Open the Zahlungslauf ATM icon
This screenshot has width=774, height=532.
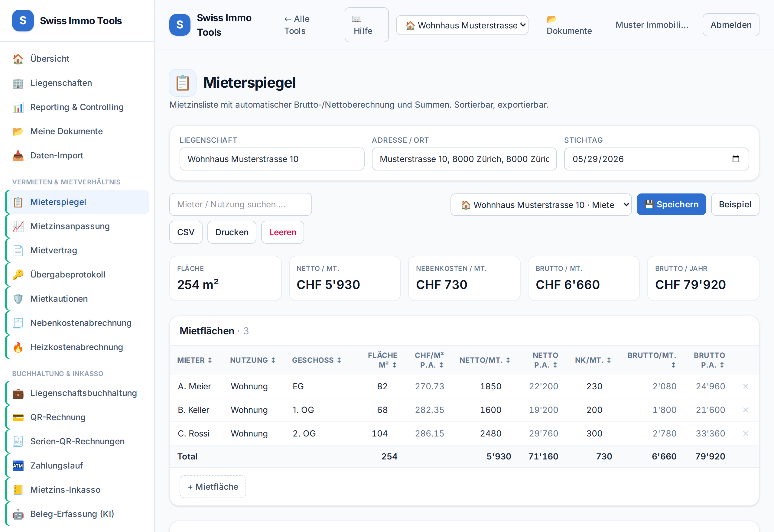click(x=18, y=466)
